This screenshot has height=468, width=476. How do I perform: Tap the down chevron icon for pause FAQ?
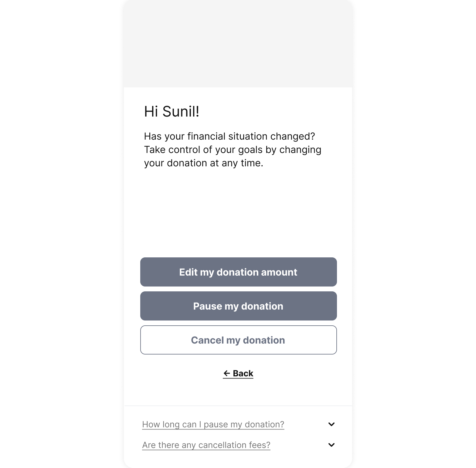331,424
